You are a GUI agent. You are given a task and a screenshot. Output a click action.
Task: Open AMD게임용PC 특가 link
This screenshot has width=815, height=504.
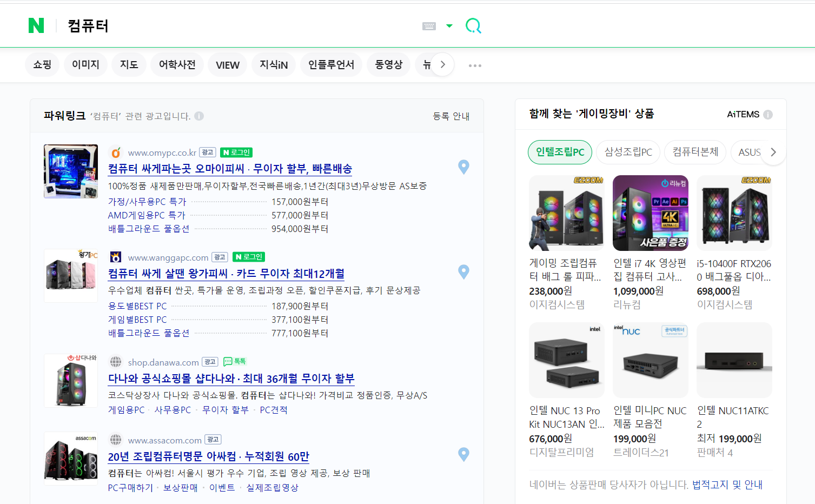tap(147, 215)
